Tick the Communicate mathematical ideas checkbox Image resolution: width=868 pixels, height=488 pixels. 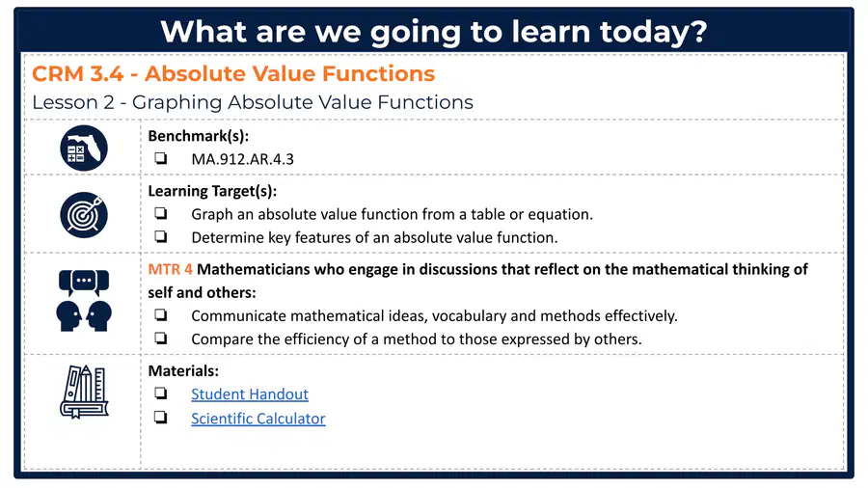(x=160, y=314)
